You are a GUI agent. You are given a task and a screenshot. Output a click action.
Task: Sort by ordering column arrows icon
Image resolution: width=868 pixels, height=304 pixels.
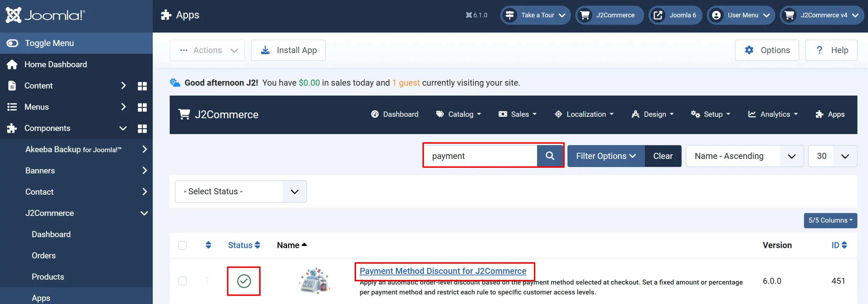click(x=208, y=245)
